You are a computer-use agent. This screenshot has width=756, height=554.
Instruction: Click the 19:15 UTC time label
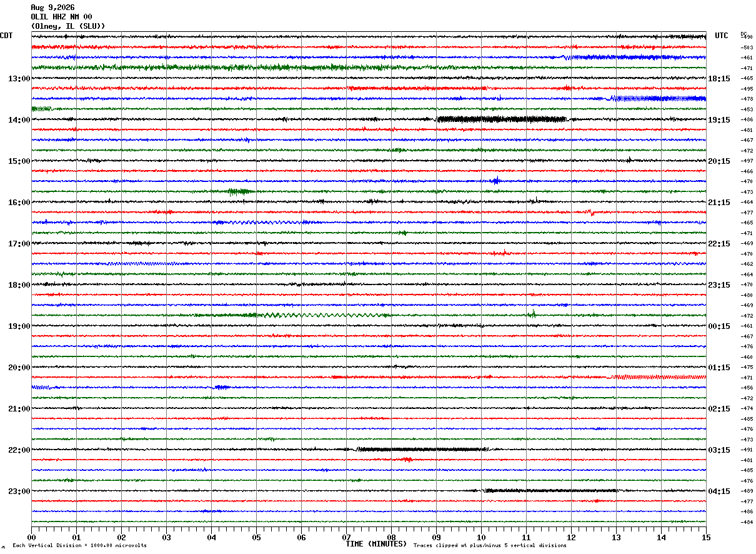click(719, 120)
